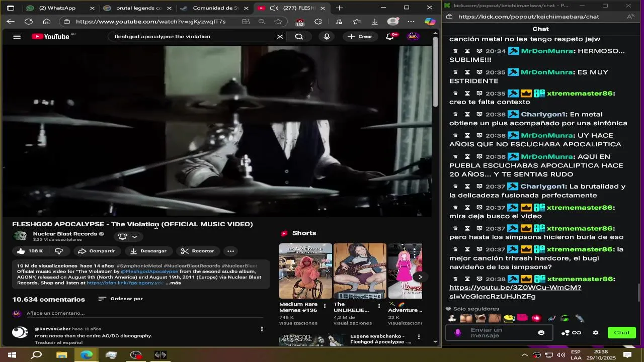Click Crear create button

point(360,37)
